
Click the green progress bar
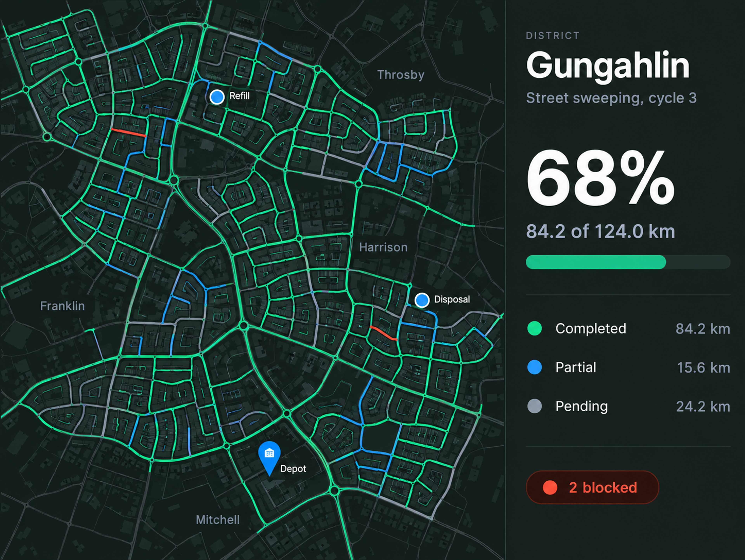pyautogui.click(x=628, y=262)
